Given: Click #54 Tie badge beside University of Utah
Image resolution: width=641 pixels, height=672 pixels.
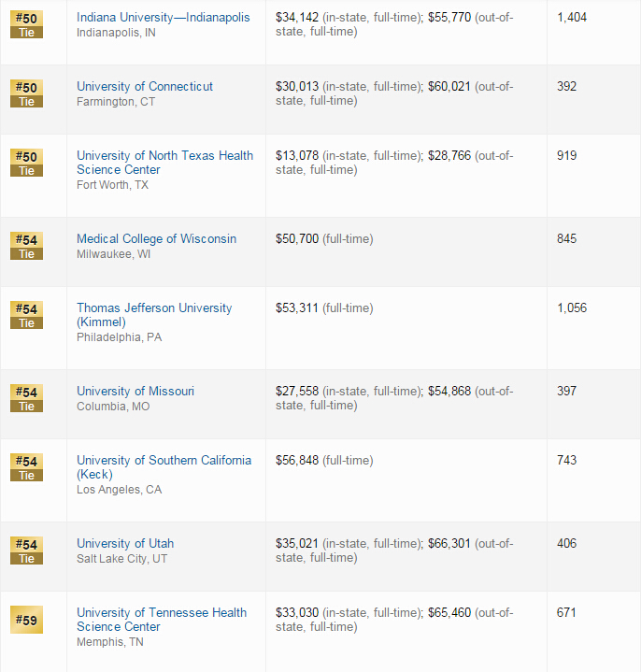Looking at the screenshot, I should coord(26,550).
